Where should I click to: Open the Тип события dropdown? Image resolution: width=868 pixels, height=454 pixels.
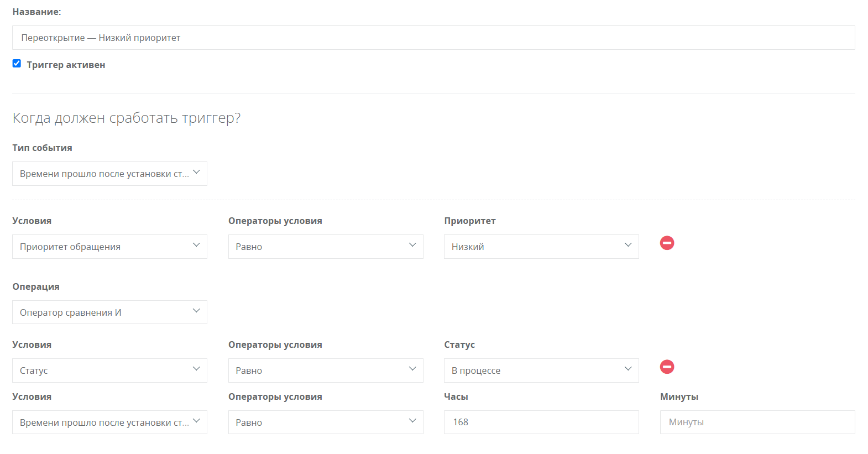tap(109, 174)
